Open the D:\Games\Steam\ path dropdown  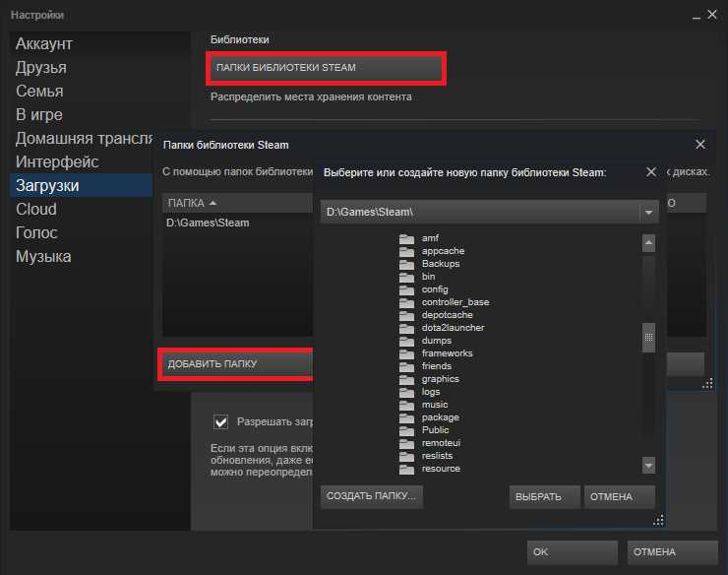[x=649, y=213]
